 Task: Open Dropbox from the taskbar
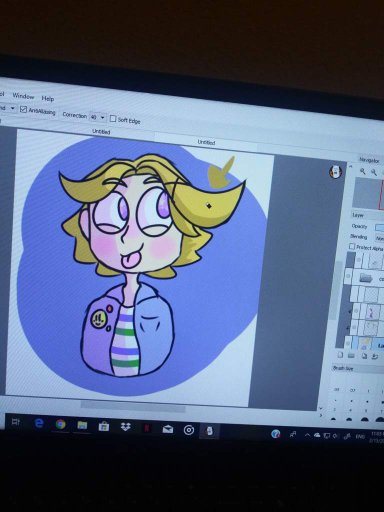(125, 426)
